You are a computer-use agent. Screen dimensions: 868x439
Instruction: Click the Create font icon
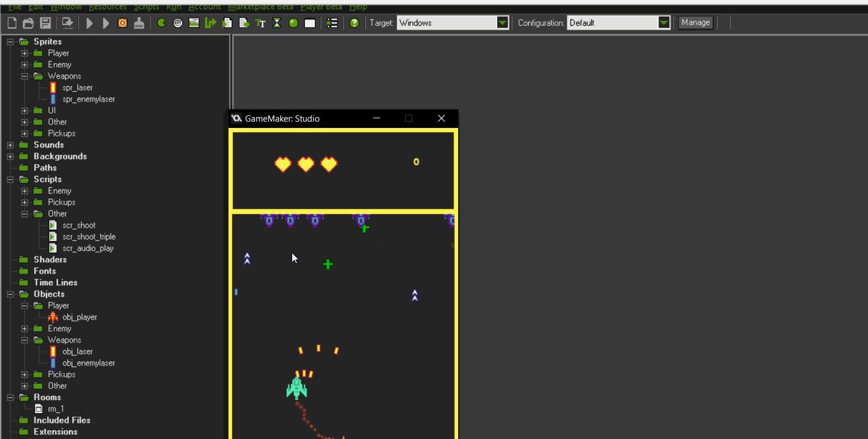261,23
